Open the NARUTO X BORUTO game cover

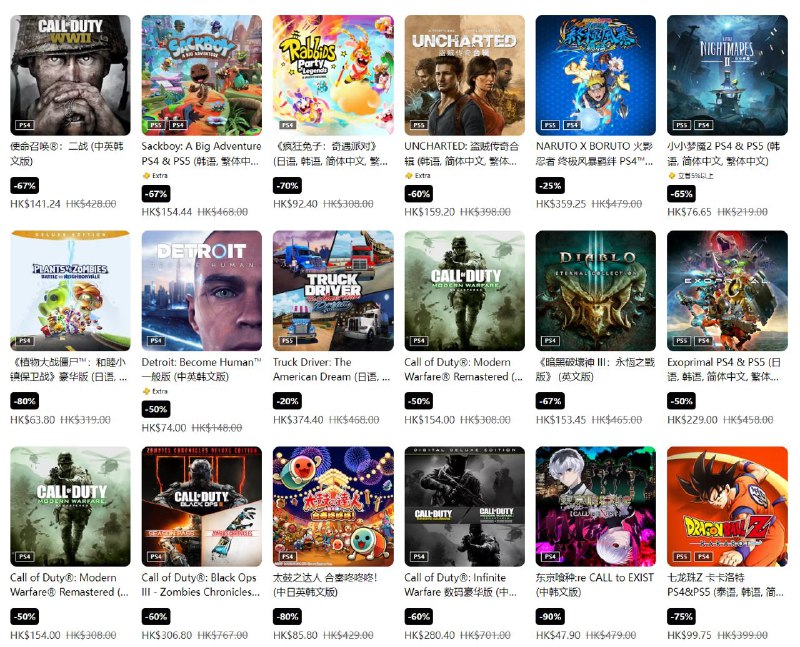coord(595,75)
